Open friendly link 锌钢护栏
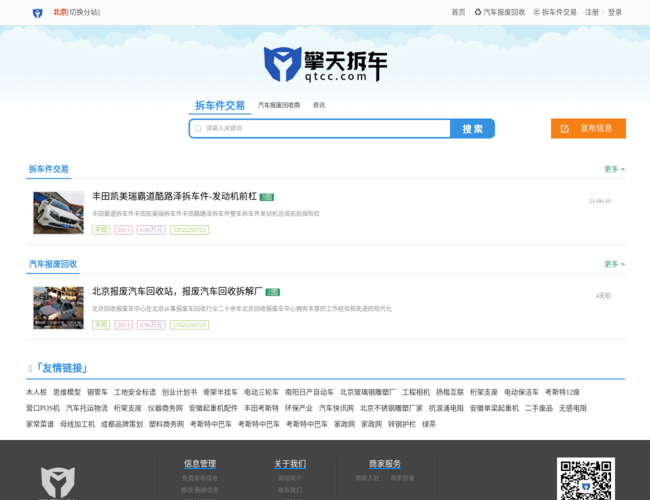Image resolution: width=650 pixels, height=500 pixels. [x=402, y=424]
